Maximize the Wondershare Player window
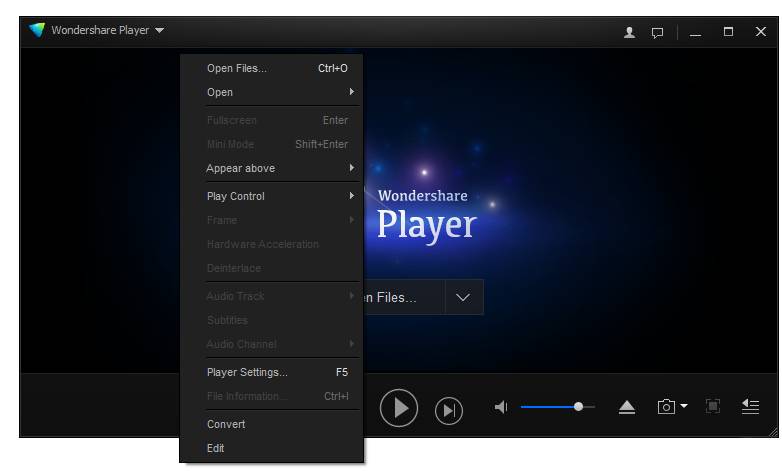 coord(728,31)
